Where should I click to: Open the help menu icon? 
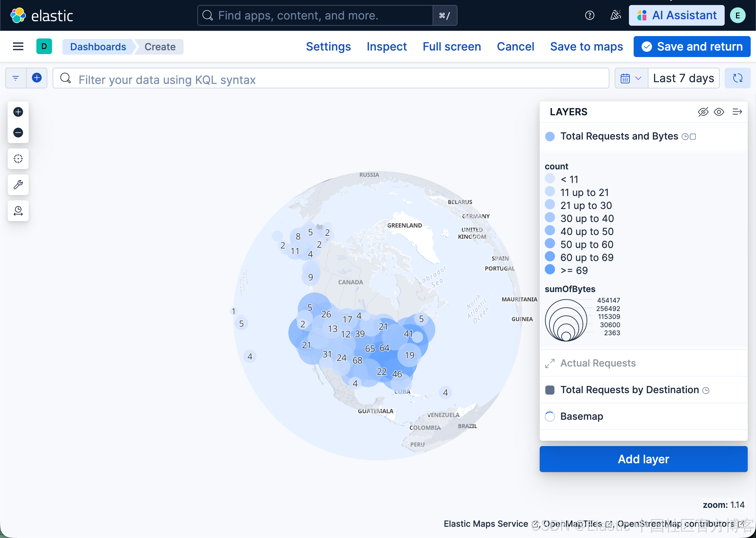pyautogui.click(x=589, y=15)
